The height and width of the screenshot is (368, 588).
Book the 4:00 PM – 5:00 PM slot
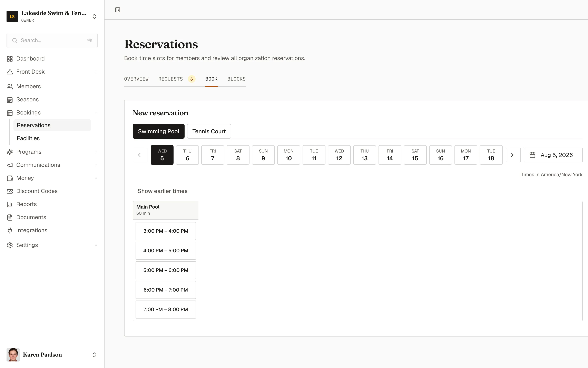coord(166,251)
